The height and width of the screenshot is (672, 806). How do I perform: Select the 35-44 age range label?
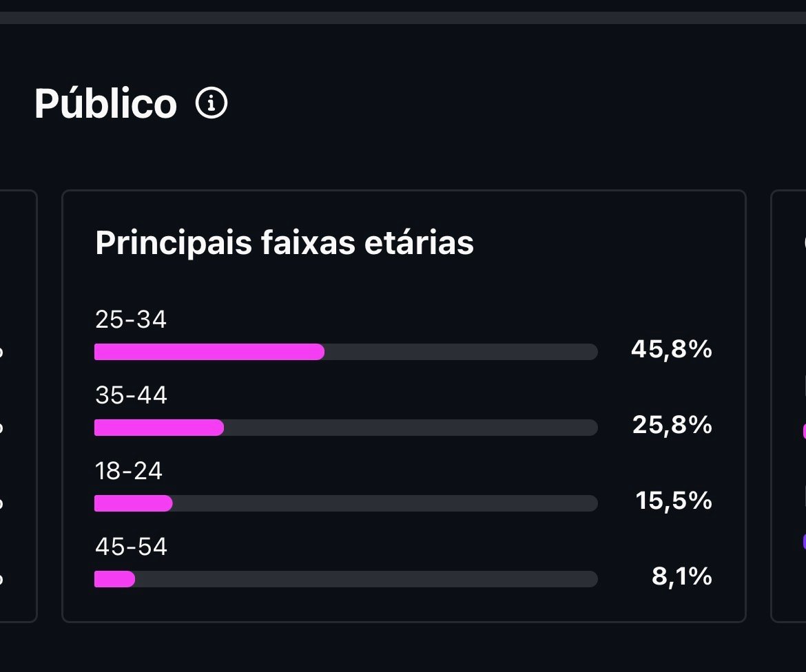(x=131, y=396)
